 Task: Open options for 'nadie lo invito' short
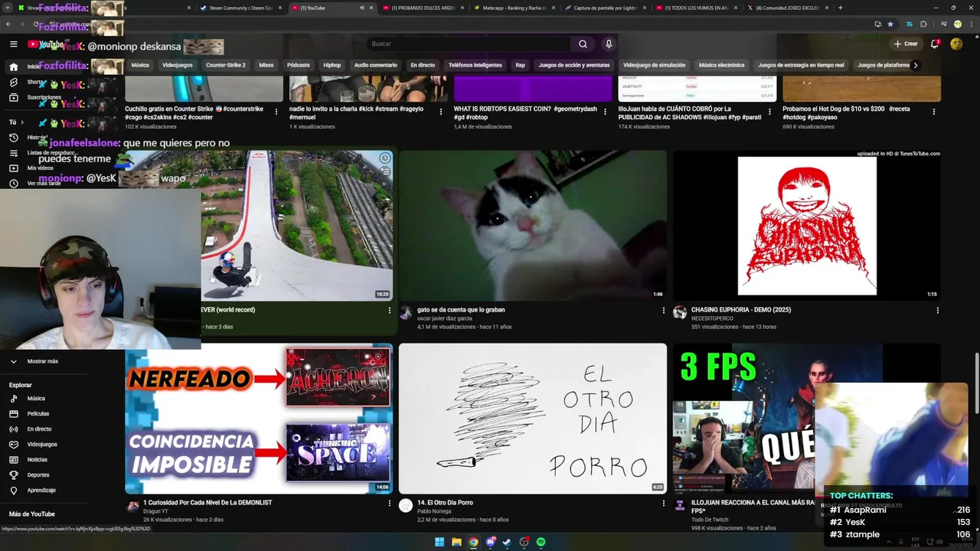[x=440, y=111]
